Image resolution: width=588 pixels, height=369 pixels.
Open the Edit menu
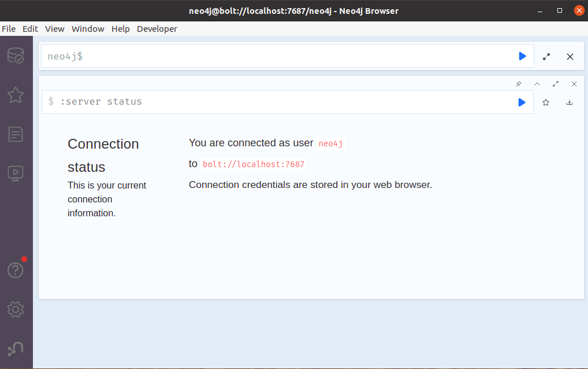pyautogui.click(x=30, y=28)
